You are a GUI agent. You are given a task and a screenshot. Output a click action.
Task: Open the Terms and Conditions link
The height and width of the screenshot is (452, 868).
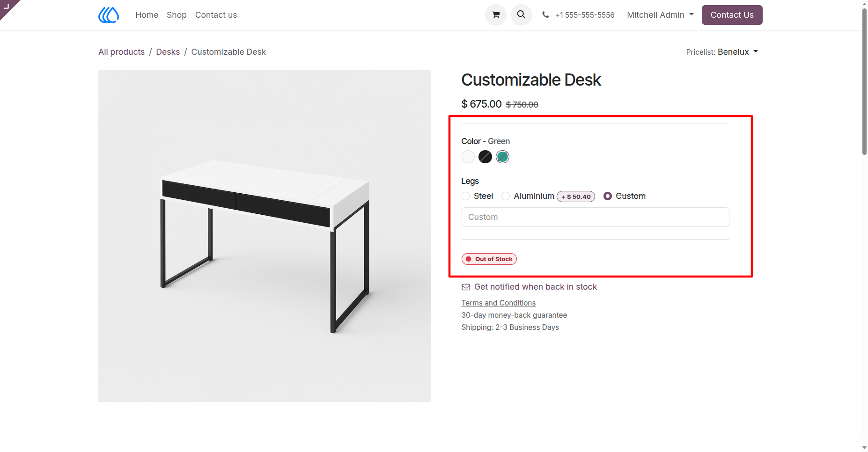click(x=499, y=303)
